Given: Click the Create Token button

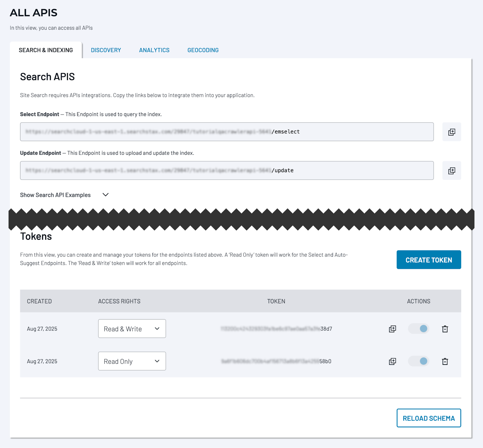Looking at the screenshot, I should pos(428,260).
